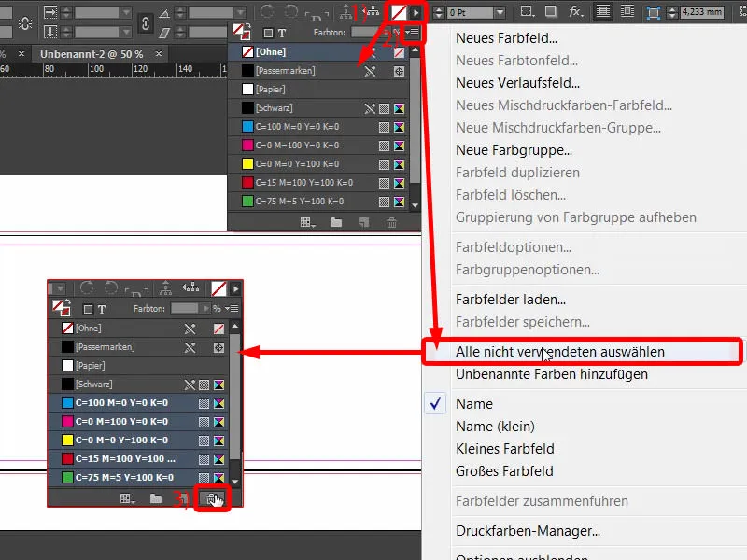Open the swatches panel flyout menu icon

[413, 33]
